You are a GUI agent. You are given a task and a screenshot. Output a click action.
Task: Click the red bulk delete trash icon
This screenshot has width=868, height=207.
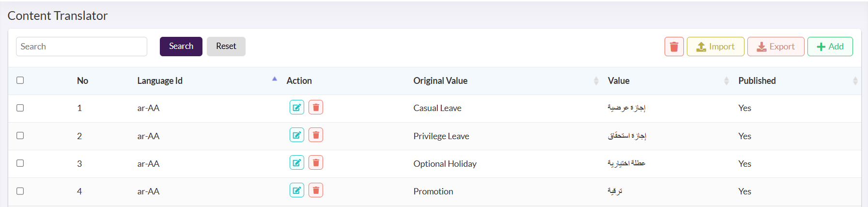[674, 47]
